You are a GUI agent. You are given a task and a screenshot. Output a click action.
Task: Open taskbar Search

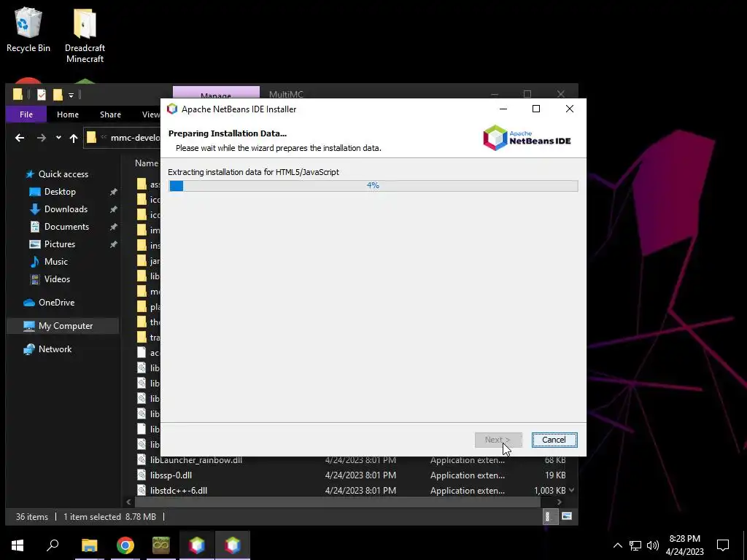tap(53, 545)
